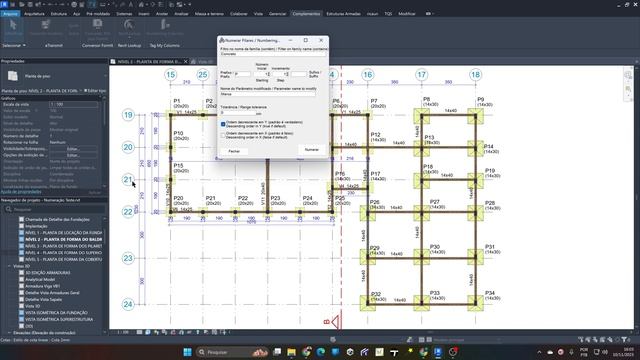Open the Implantação view
This screenshot has height=360, width=640.
(36, 226)
